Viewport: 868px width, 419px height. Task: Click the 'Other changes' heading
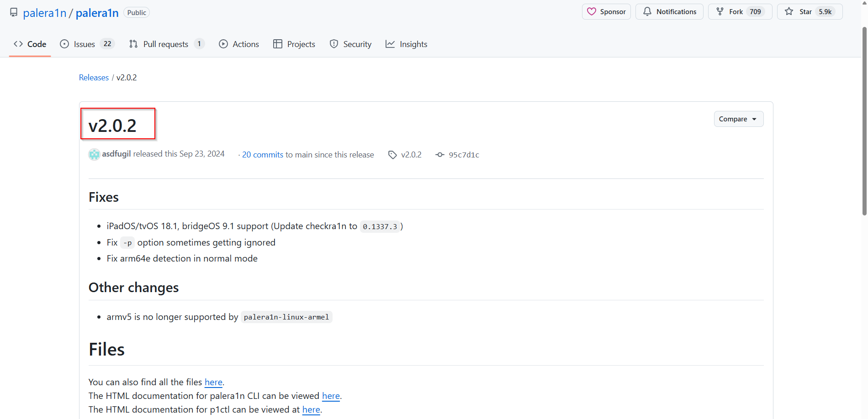pyautogui.click(x=133, y=288)
